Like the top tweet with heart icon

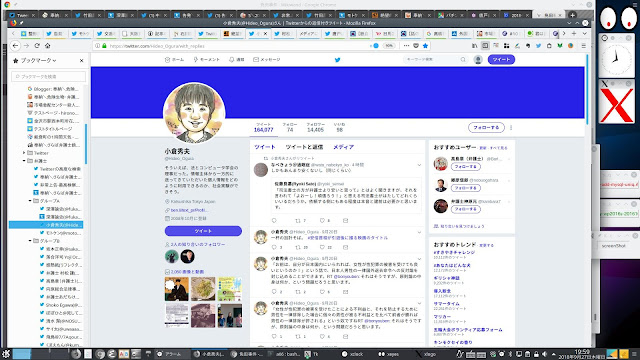pyautogui.click(x=322, y=220)
